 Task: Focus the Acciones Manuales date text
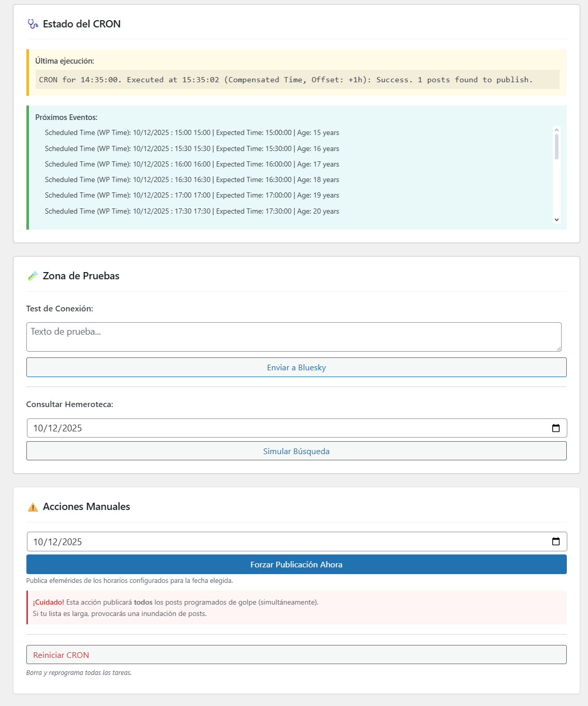[57, 542]
